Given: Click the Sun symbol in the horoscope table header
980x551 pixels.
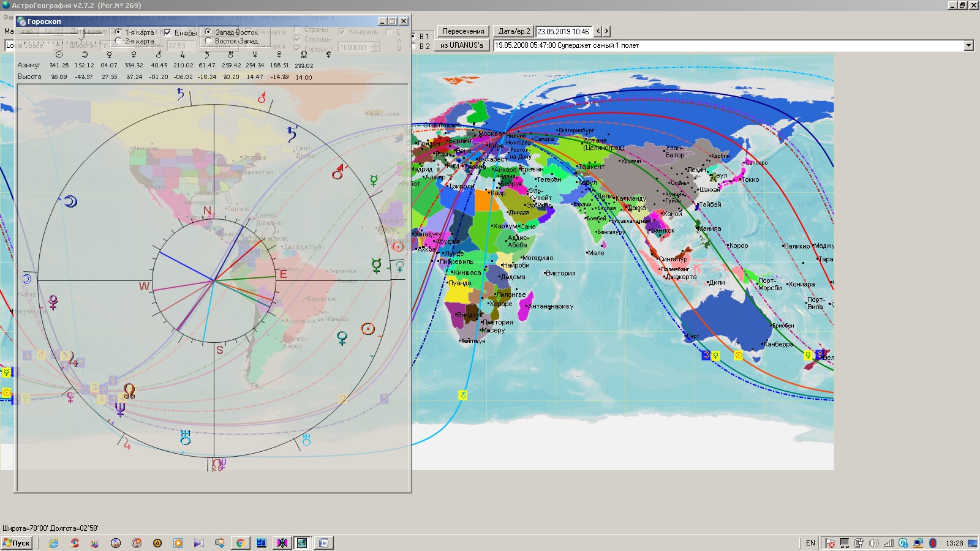Looking at the screenshot, I should (x=59, y=54).
